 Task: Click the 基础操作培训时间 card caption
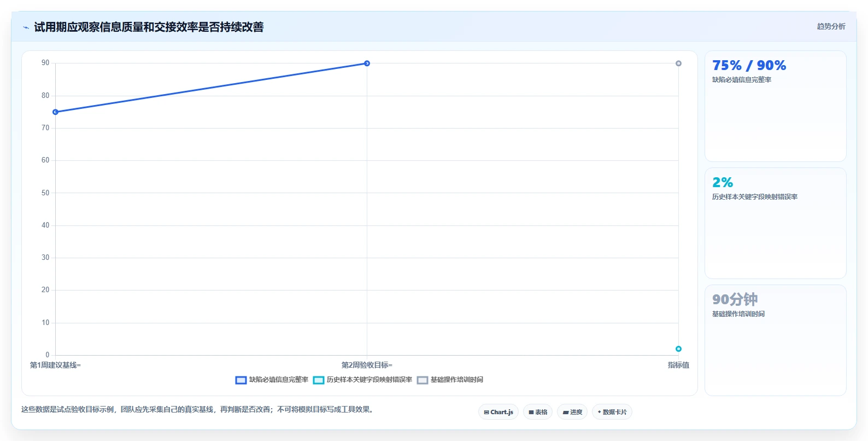(x=738, y=314)
